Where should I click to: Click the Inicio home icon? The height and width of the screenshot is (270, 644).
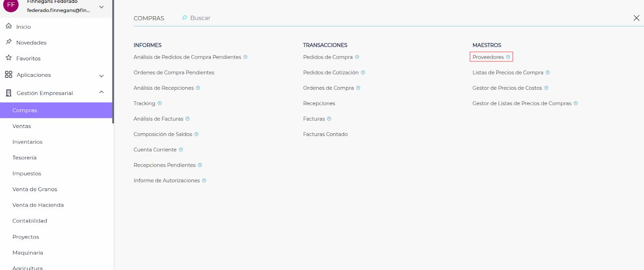(9, 26)
